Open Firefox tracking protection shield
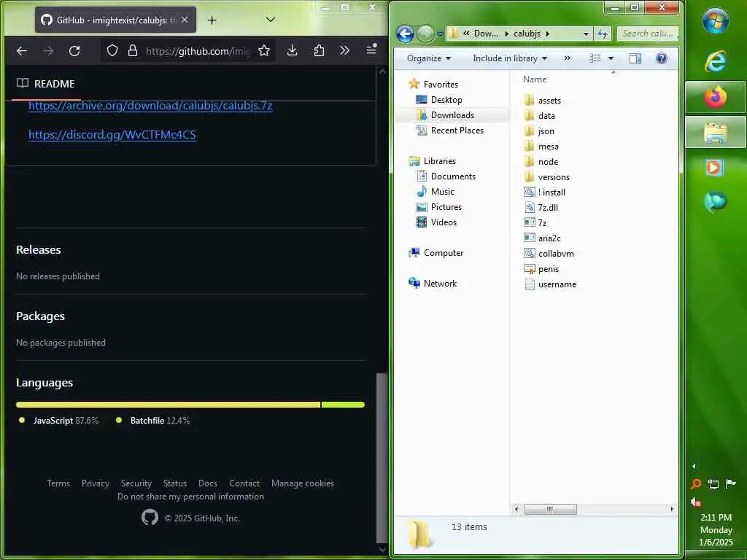 pos(112,51)
